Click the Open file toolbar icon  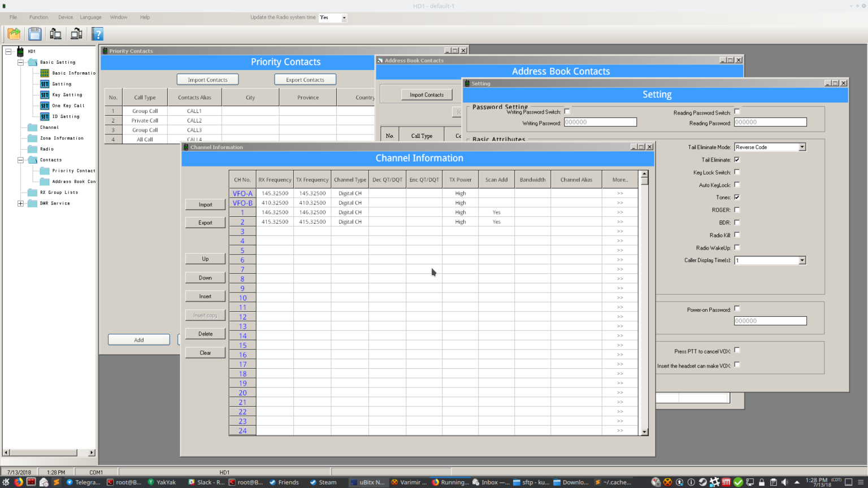point(14,34)
